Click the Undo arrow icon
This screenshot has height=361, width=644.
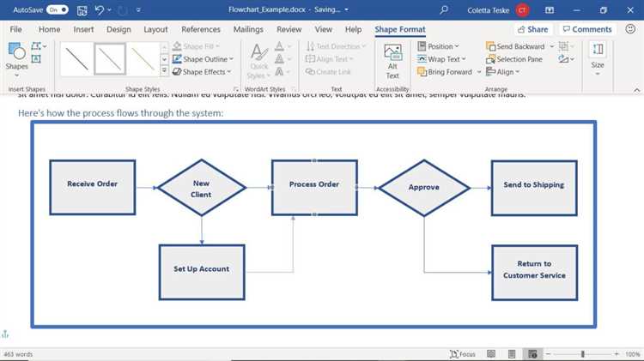pyautogui.click(x=99, y=9)
